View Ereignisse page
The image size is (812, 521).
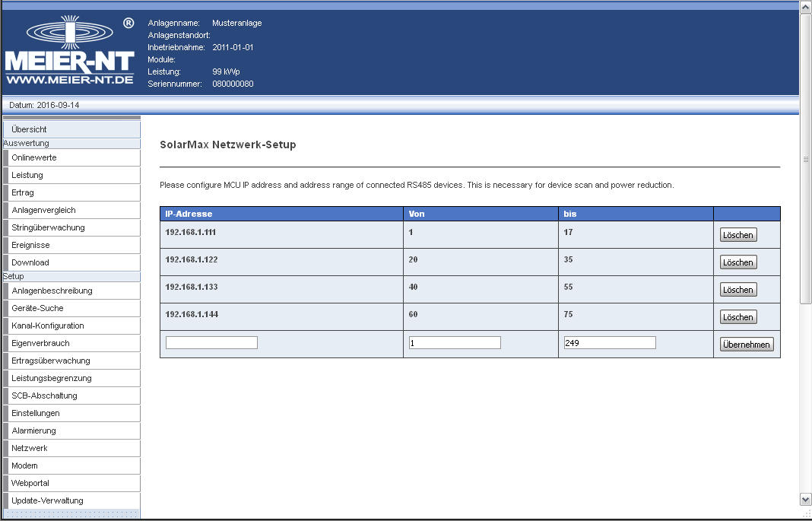71,245
